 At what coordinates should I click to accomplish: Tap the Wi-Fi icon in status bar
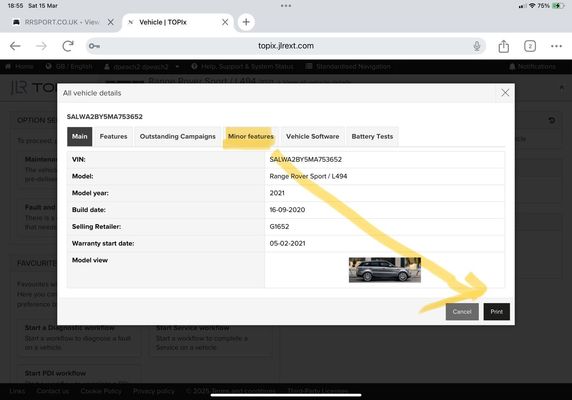532,6
